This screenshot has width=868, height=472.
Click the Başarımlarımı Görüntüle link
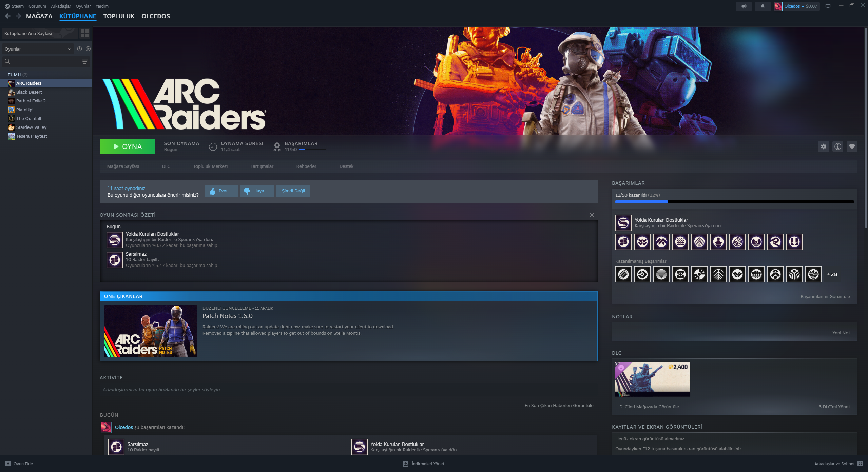coord(825,296)
